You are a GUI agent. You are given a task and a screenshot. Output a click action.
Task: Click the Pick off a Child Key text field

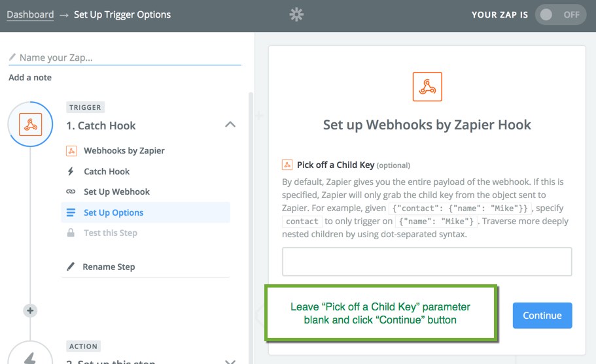pos(427,261)
